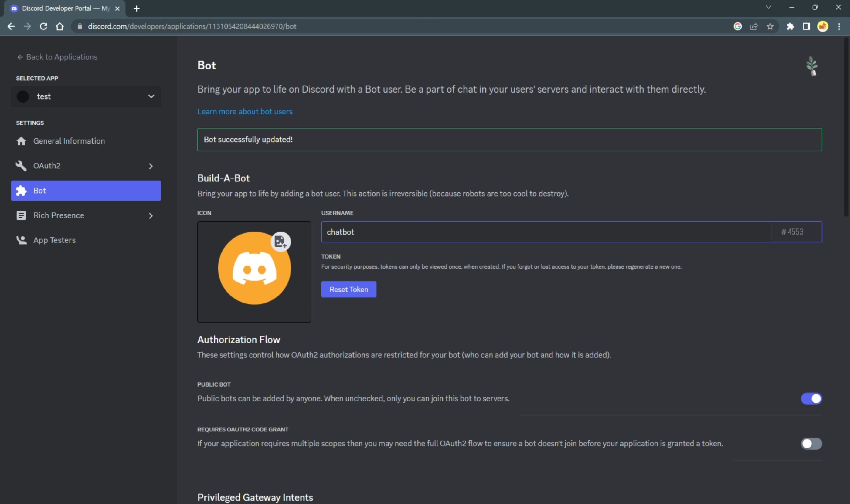Screen dimensions: 850x504
Task: Click the page vertical scrollbar
Action: (846, 127)
